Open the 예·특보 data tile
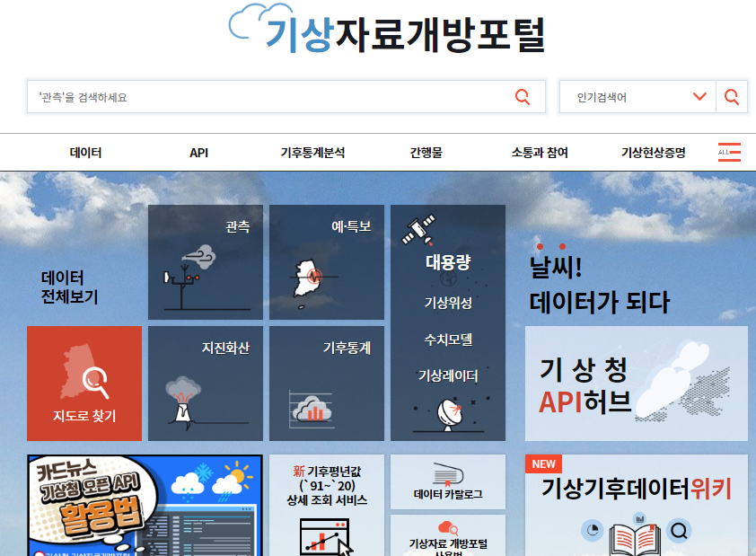This screenshot has height=556, width=756. click(327, 262)
